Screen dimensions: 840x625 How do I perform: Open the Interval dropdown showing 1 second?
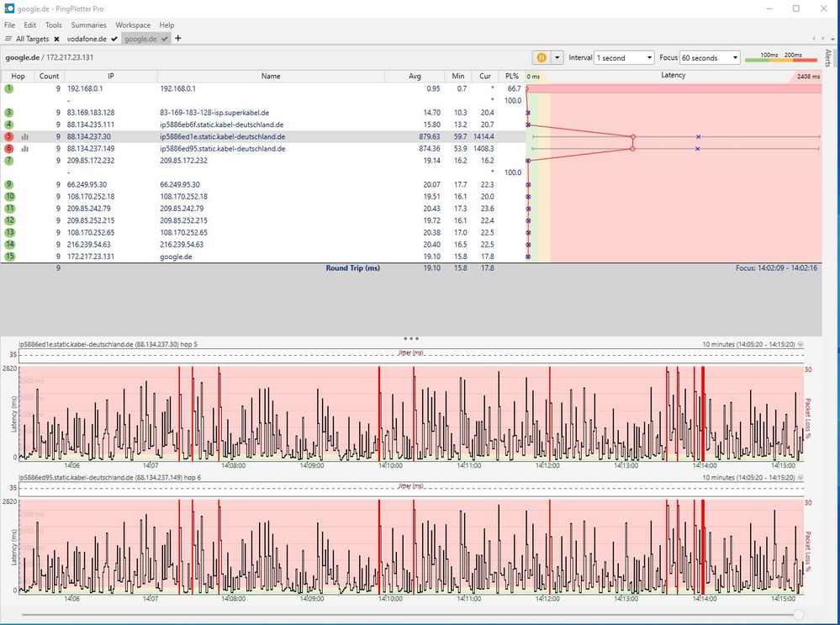[623, 58]
